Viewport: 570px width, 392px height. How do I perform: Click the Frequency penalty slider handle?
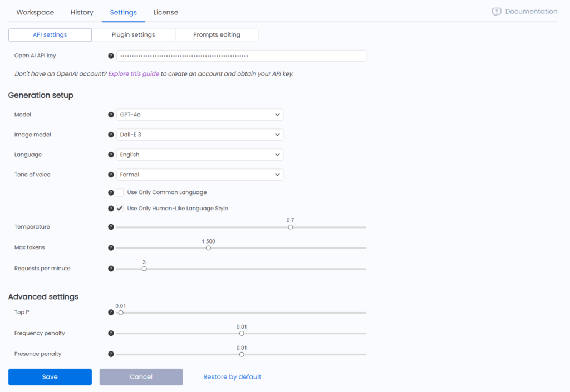click(242, 334)
